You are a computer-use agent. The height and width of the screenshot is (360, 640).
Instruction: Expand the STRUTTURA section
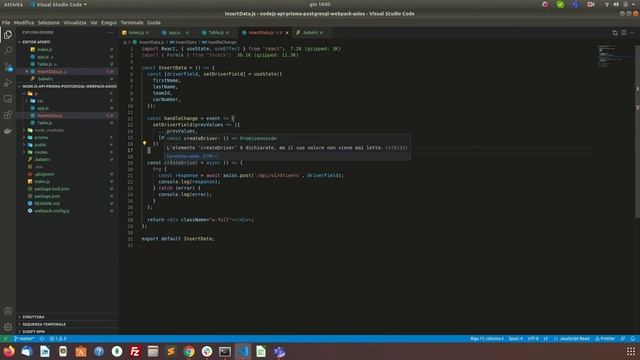point(67,317)
